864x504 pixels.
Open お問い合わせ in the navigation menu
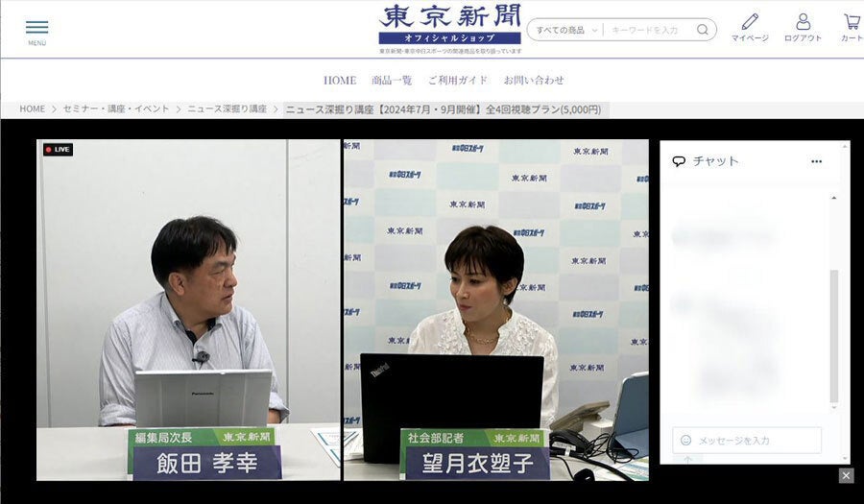tap(534, 81)
